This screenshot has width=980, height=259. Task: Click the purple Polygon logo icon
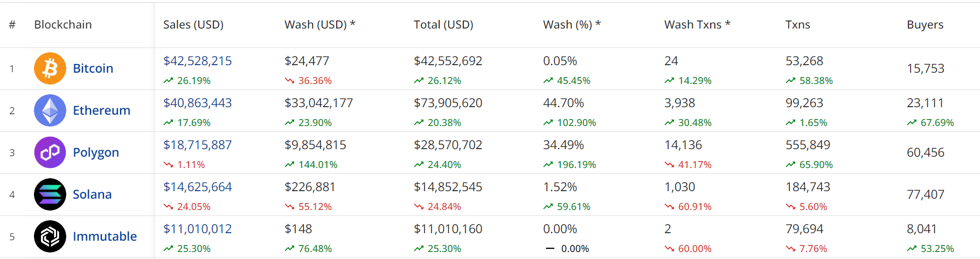(x=50, y=152)
